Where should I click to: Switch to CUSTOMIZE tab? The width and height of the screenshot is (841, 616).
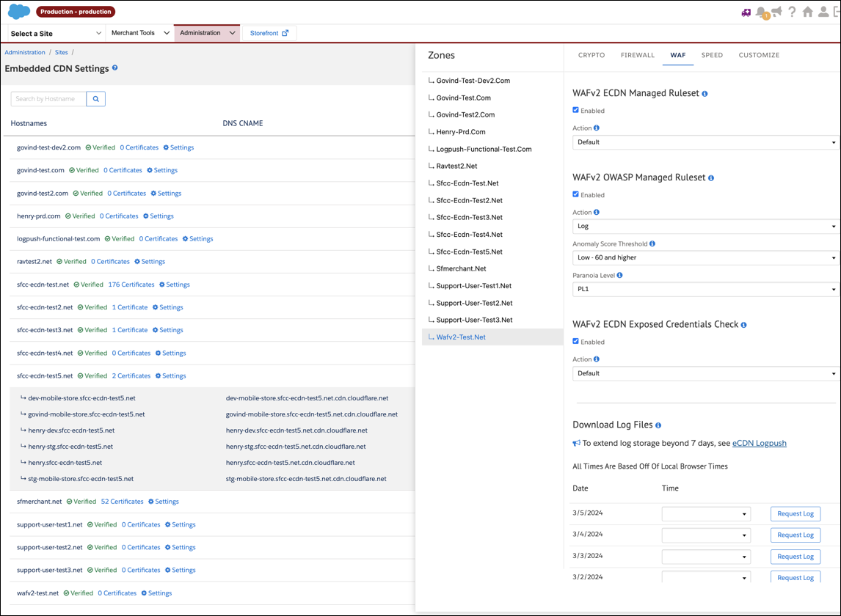[759, 55]
